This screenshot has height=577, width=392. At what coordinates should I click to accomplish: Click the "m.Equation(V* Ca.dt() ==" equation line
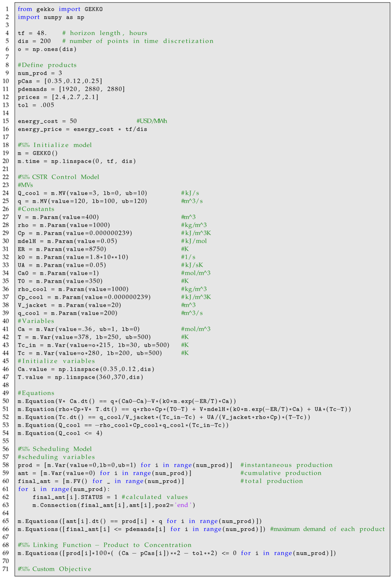pyautogui.click(x=127, y=401)
